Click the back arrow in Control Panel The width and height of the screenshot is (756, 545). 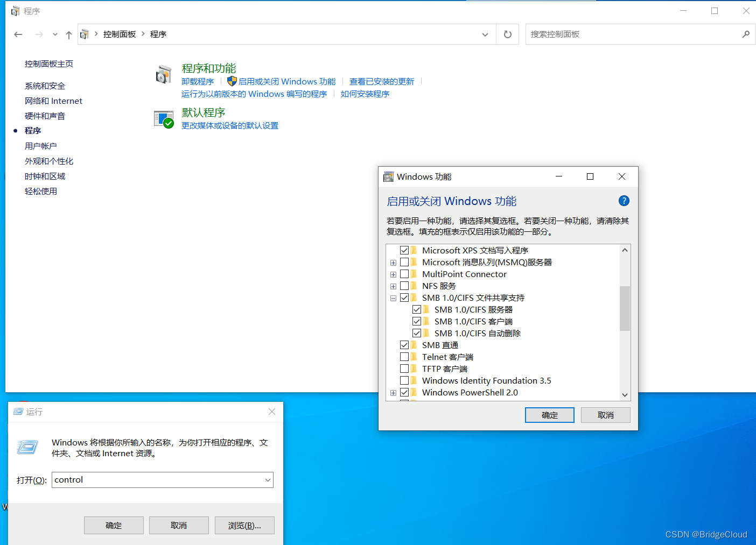(18, 34)
